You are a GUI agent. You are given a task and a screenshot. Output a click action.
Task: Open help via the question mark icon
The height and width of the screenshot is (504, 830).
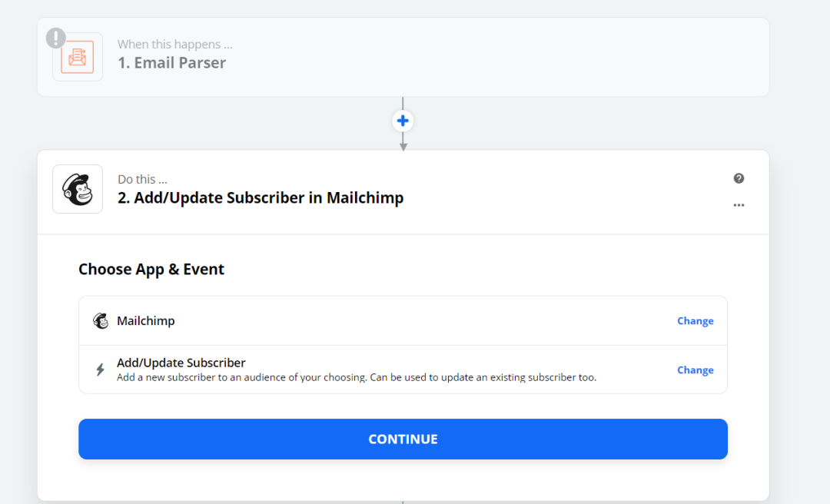coord(739,178)
